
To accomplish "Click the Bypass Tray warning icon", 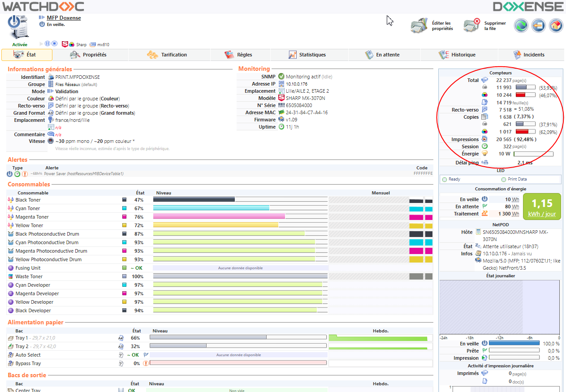I will click(x=146, y=363).
